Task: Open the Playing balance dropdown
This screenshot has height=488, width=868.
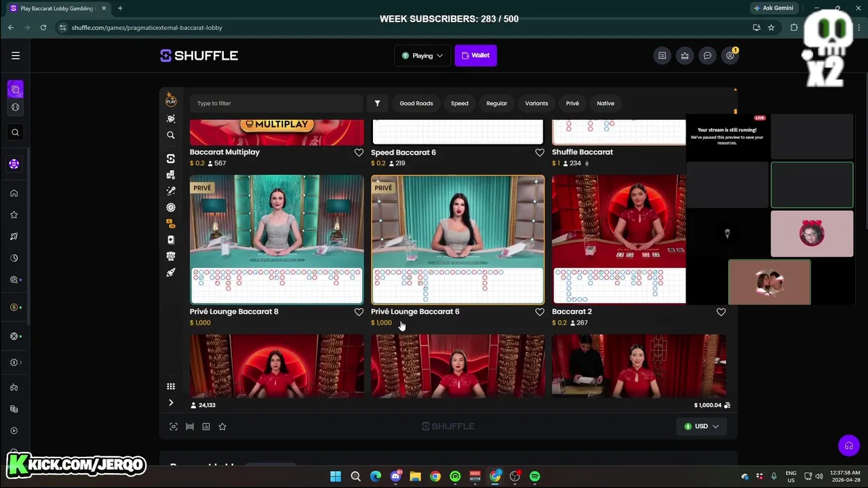Action: point(422,56)
